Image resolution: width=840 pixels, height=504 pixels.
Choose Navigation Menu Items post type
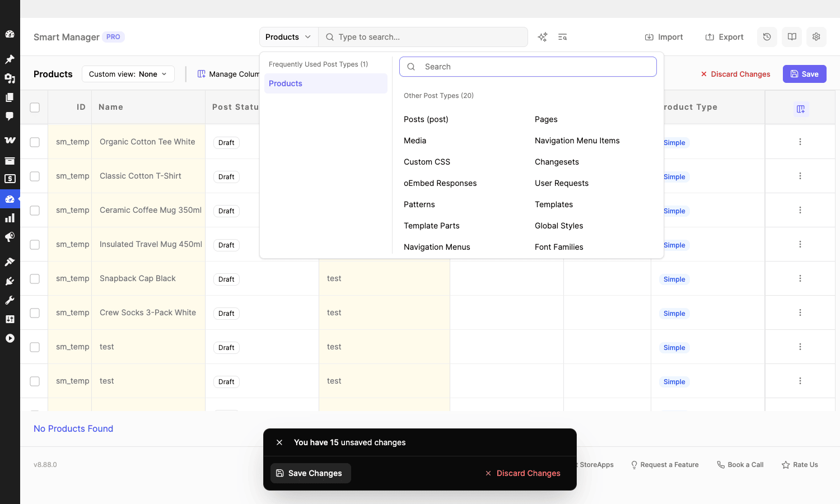(x=577, y=141)
